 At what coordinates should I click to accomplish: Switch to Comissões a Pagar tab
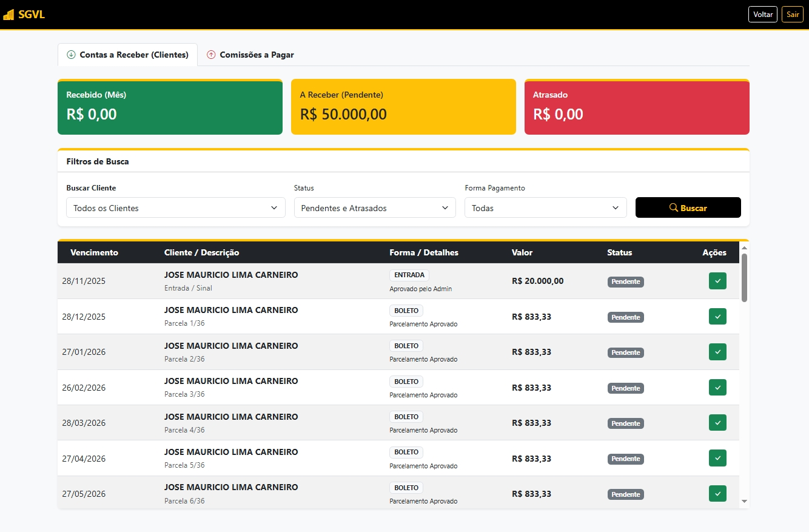(250, 55)
